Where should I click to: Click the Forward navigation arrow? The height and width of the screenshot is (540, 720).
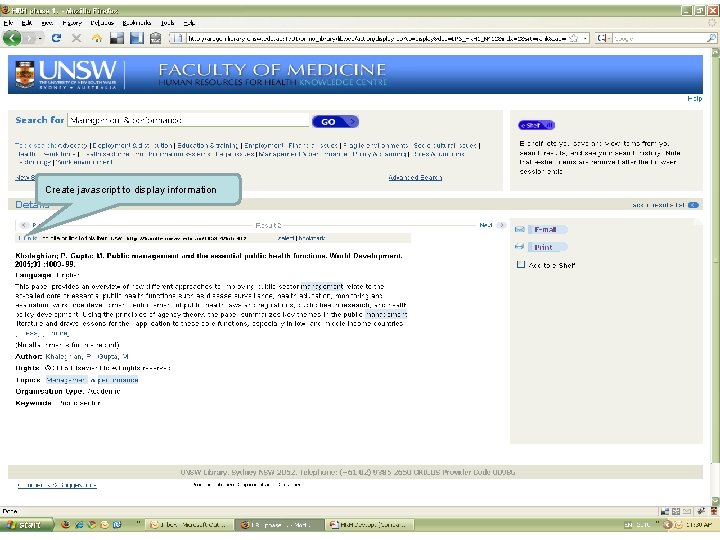[29, 38]
